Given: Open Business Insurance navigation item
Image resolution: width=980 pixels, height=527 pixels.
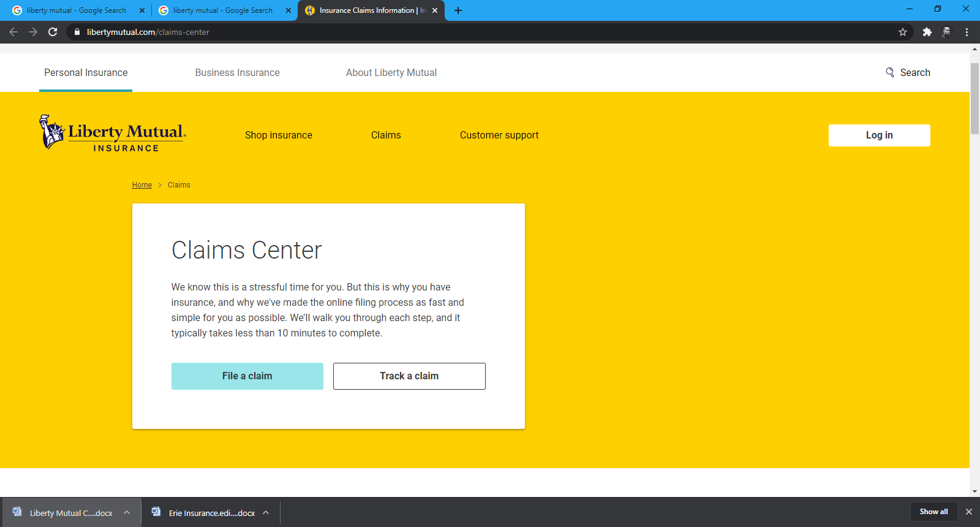Looking at the screenshot, I should (x=238, y=72).
